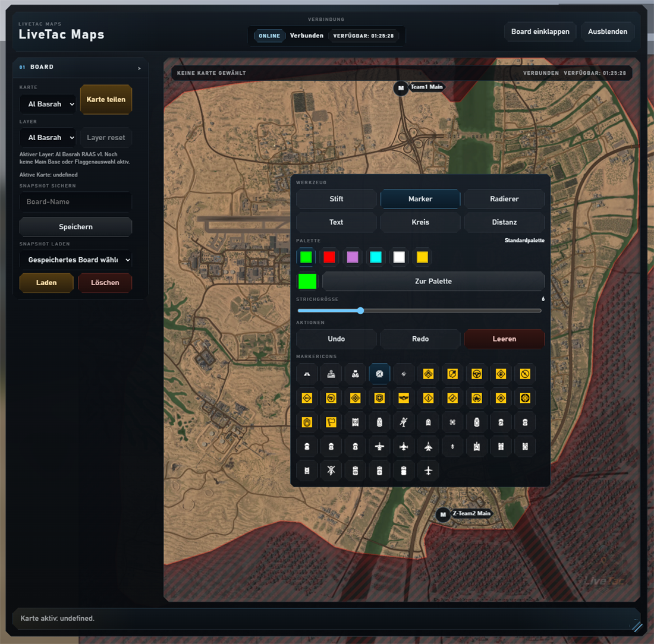Select the yellow flame-in-circle marker icon
Screen dimensions: 654x644
477,398
